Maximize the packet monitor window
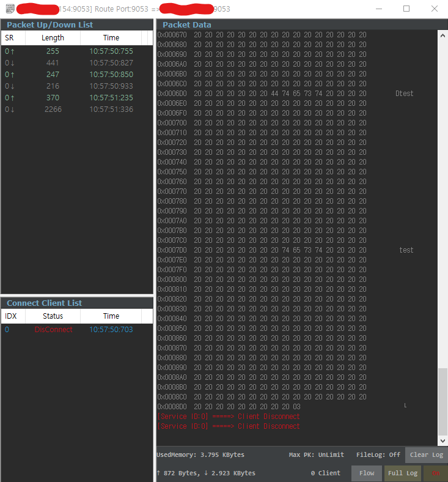 [x=406, y=9]
